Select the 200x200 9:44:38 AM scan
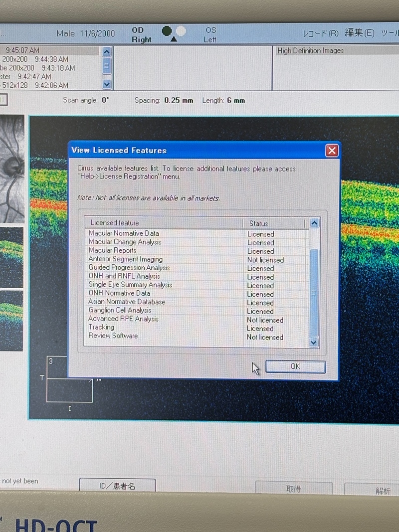This screenshot has width=399, height=532. (49, 59)
